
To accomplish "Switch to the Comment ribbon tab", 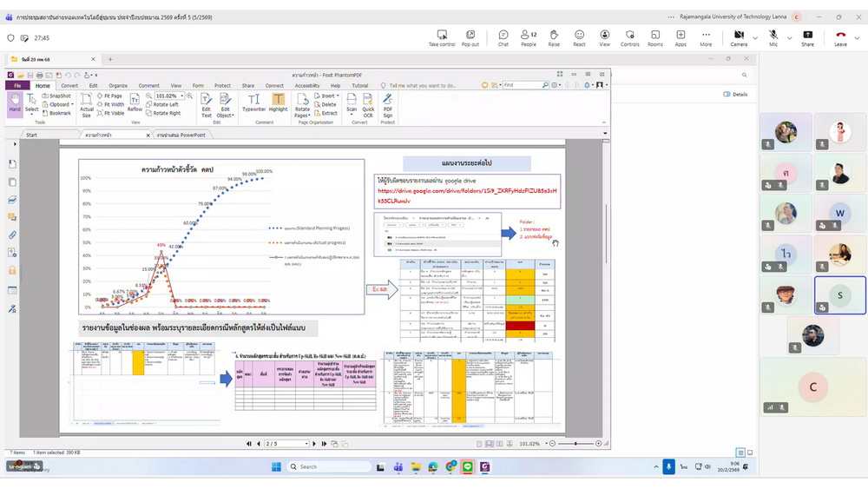I will [x=148, y=86].
